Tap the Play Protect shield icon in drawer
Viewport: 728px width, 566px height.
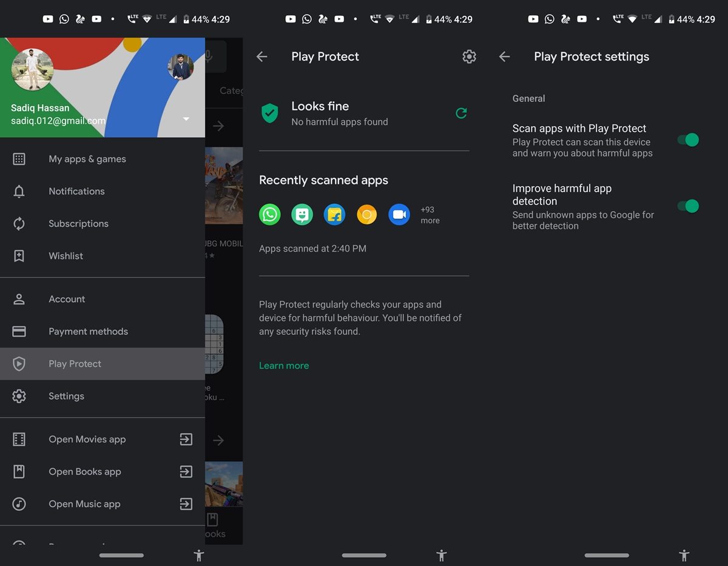pyautogui.click(x=19, y=363)
